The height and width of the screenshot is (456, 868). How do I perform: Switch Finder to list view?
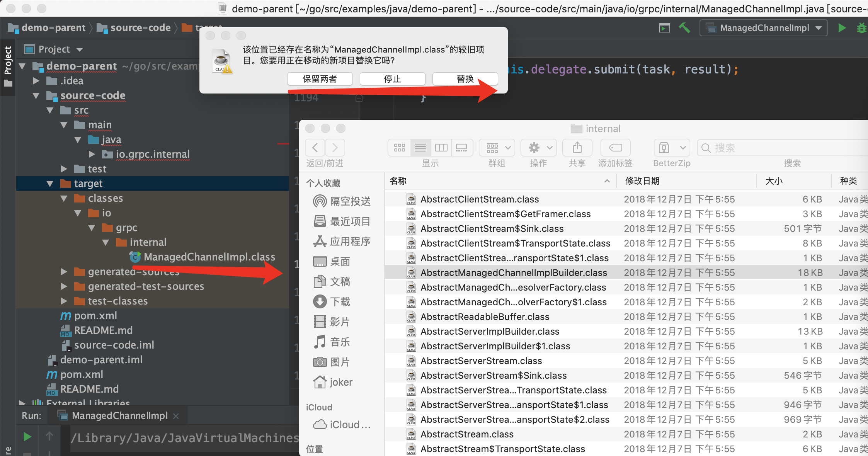click(420, 147)
